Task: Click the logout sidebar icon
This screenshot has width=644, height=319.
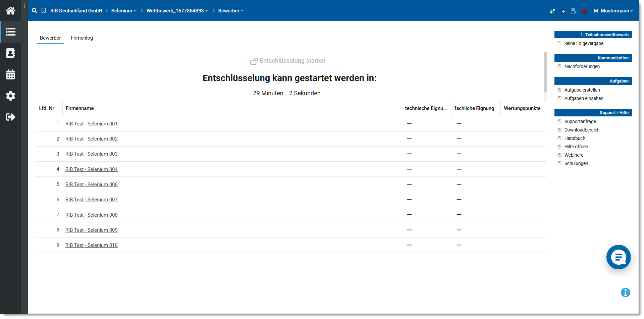Action: (x=10, y=117)
